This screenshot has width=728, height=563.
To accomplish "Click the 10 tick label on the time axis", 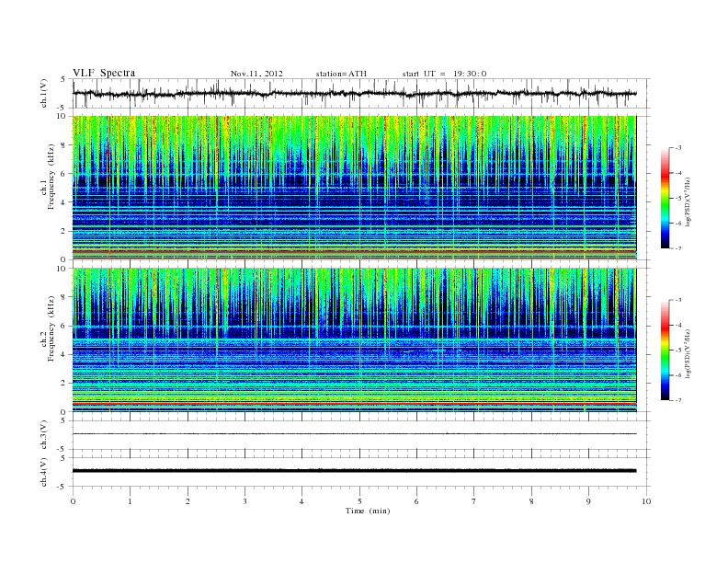I will tap(646, 501).
